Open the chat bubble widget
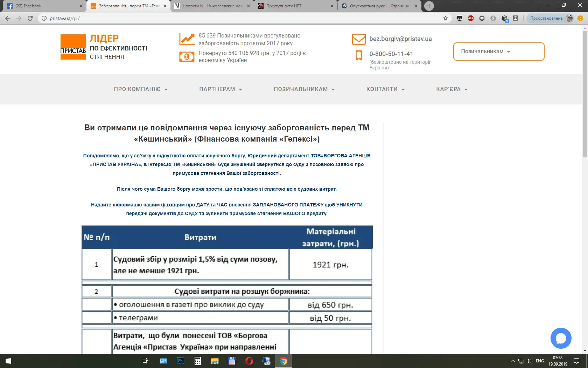The image size is (588, 368). pyautogui.click(x=561, y=338)
